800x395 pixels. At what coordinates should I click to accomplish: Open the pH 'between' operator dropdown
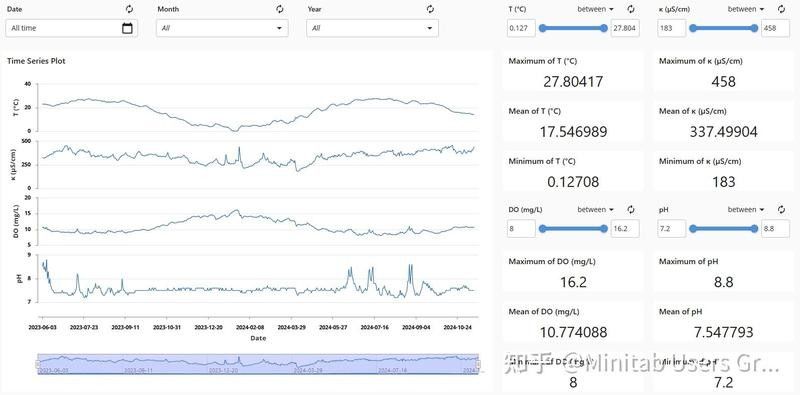746,209
